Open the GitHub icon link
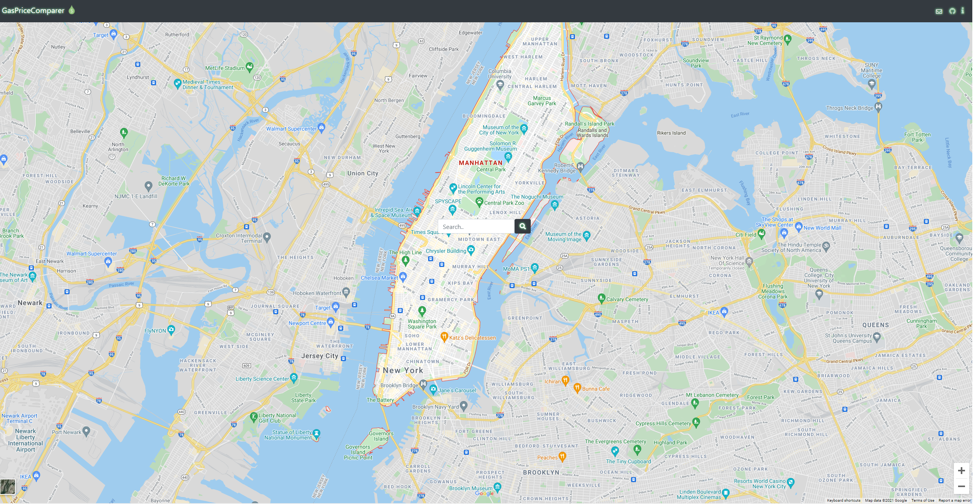This screenshot has height=504, width=980. click(x=952, y=11)
